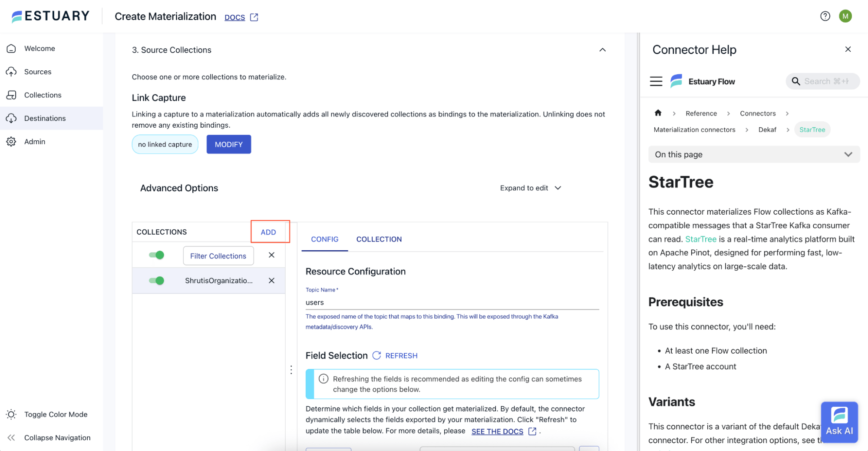This screenshot has height=451, width=868.
Task: Click the docs breadcrumb home icon
Action: click(x=658, y=113)
